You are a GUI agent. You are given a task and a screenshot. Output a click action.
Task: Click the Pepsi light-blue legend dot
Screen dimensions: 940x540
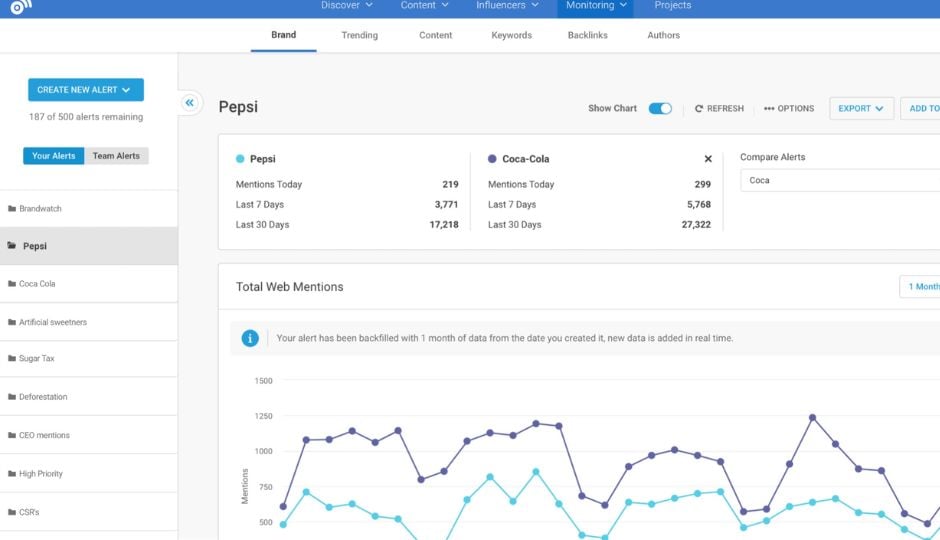(x=240, y=159)
